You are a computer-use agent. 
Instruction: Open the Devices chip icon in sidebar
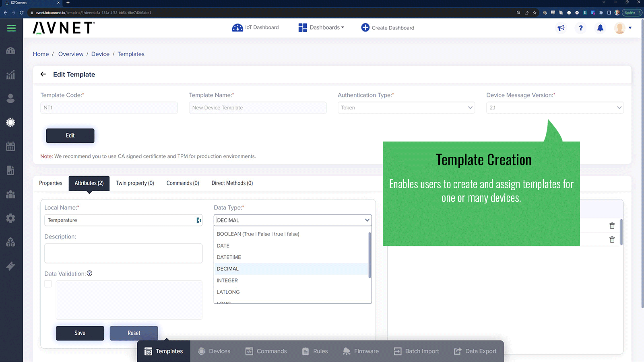[x=10, y=122]
